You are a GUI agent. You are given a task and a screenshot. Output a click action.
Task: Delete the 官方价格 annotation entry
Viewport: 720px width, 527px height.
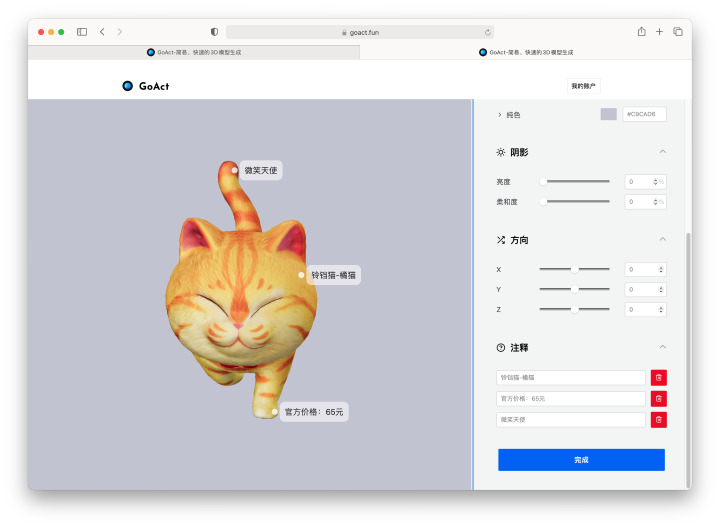pyautogui.click(x=658, y=399)
